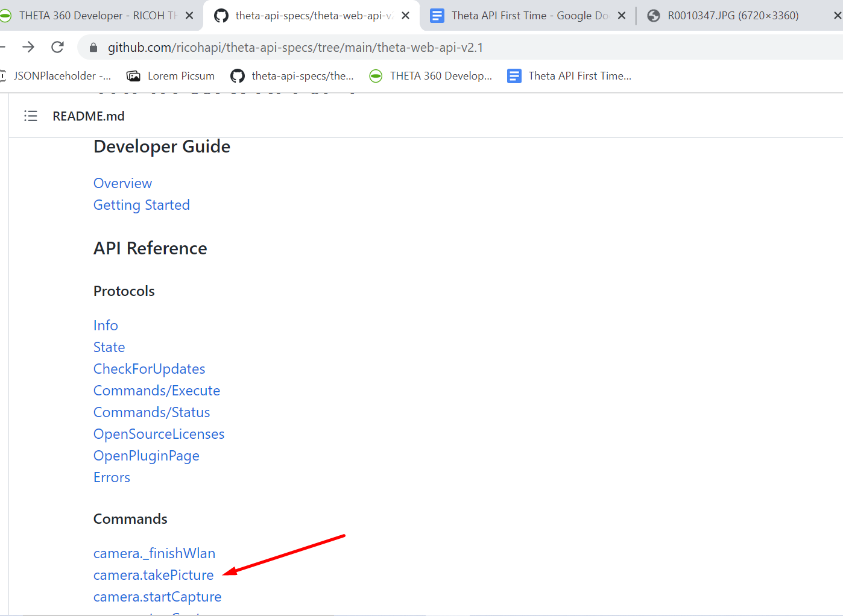The height and width of the screenshot is (616, 843).
Task: Open the OpenPluginPage link
Action: pos(147,456)
